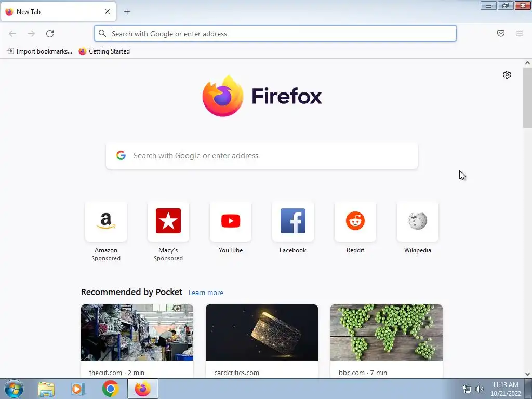Screen dimensions: 532x399
Task: Click the Firefox logo on new tab page
Action: (x=262, y=96)
